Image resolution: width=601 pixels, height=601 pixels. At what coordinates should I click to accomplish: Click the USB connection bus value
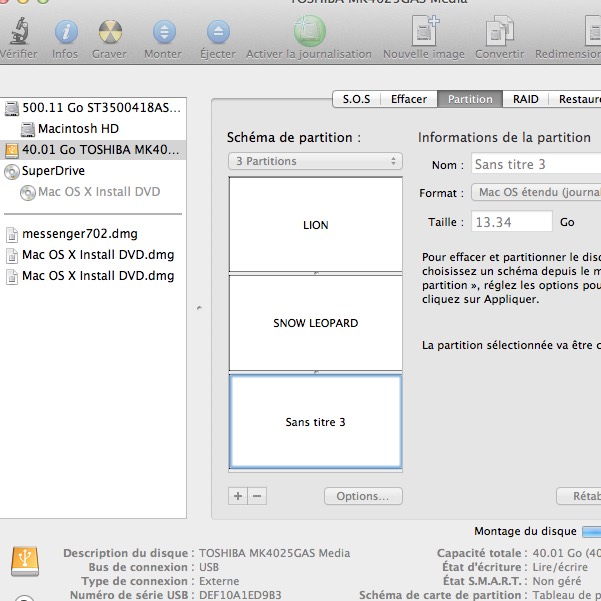(209, 567)
